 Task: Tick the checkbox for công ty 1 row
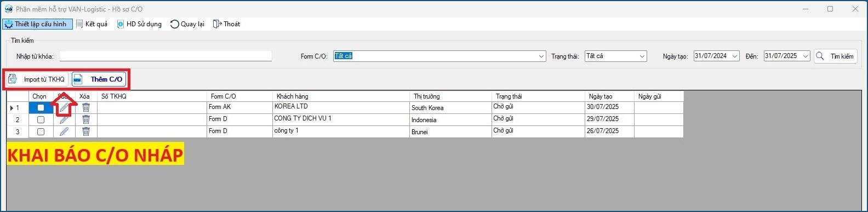coord(41,131)
